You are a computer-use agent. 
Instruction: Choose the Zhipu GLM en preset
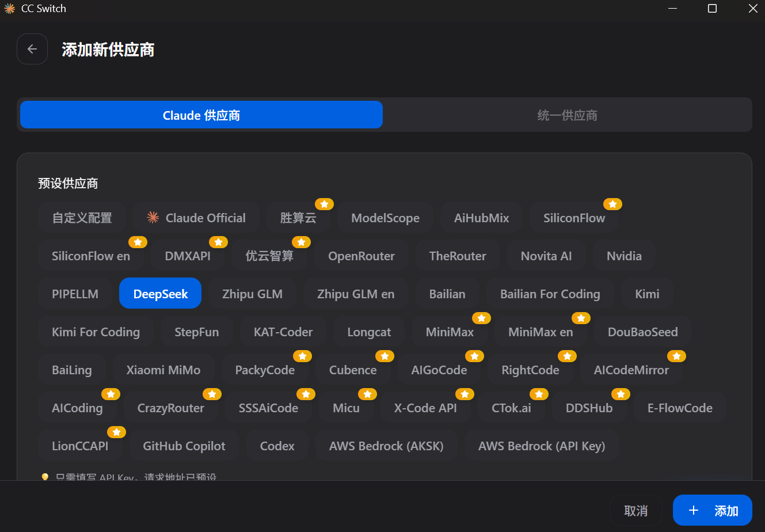[356, 294]
